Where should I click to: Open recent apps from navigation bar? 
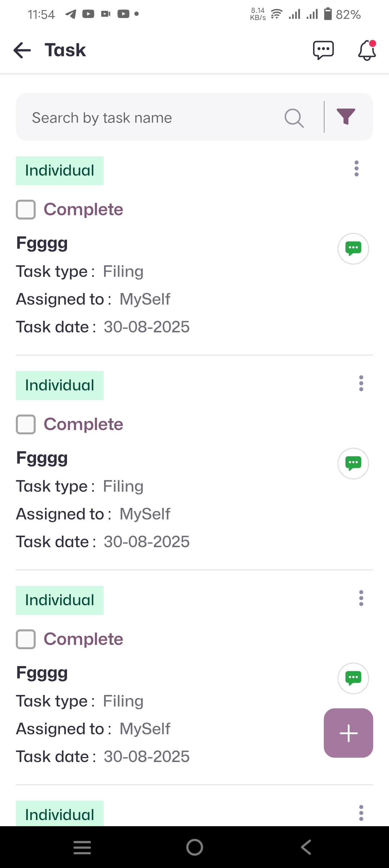click(x=82, y=847)
